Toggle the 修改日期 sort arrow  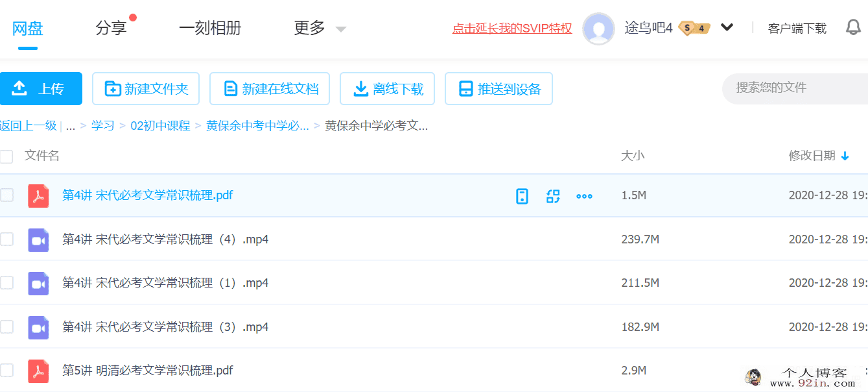coord(845,156)
